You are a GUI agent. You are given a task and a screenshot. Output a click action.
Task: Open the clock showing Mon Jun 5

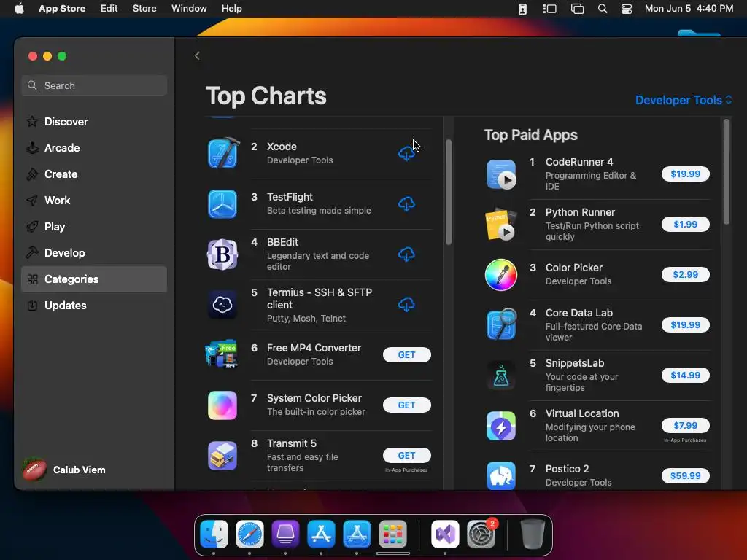pos(689,9)
